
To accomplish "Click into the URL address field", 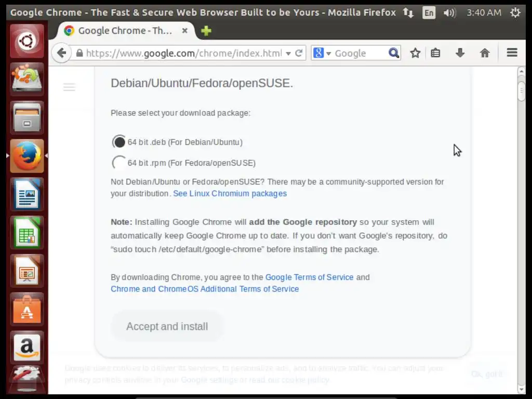I will tap(183, 54).
